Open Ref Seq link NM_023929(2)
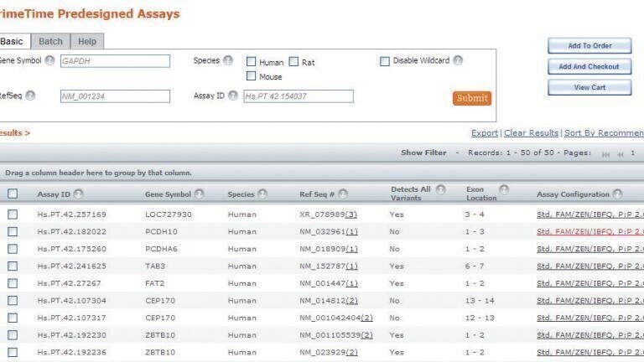The height and width of the screenshot is (362, 644). click(x=328, y=352)
